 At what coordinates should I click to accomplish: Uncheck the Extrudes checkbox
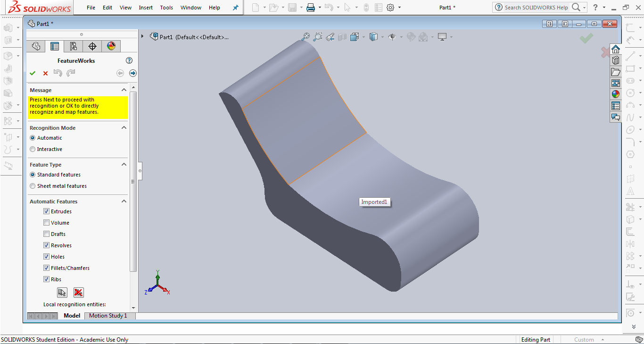(46, 211)
